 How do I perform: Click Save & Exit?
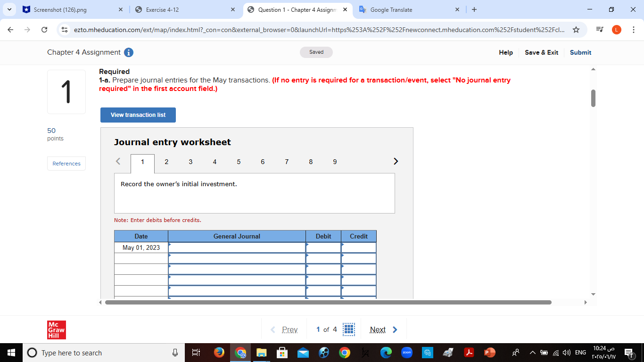[x=541, y=52]
